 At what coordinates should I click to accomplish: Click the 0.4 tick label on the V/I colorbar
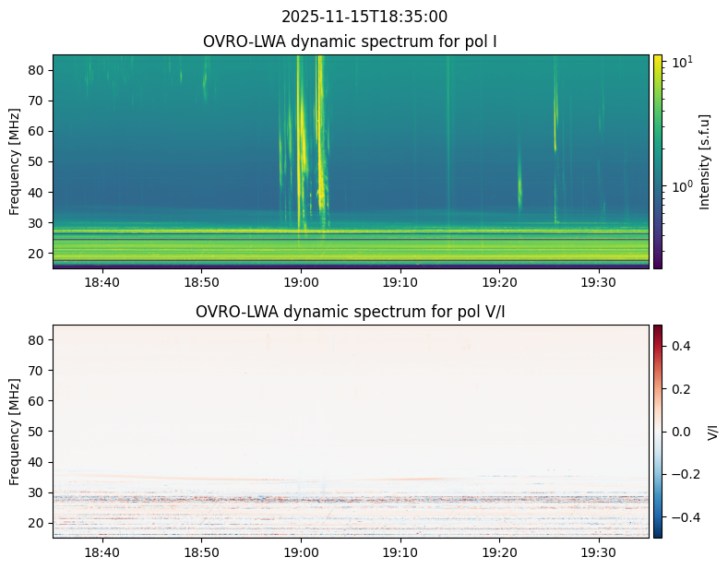coord(681,346)
